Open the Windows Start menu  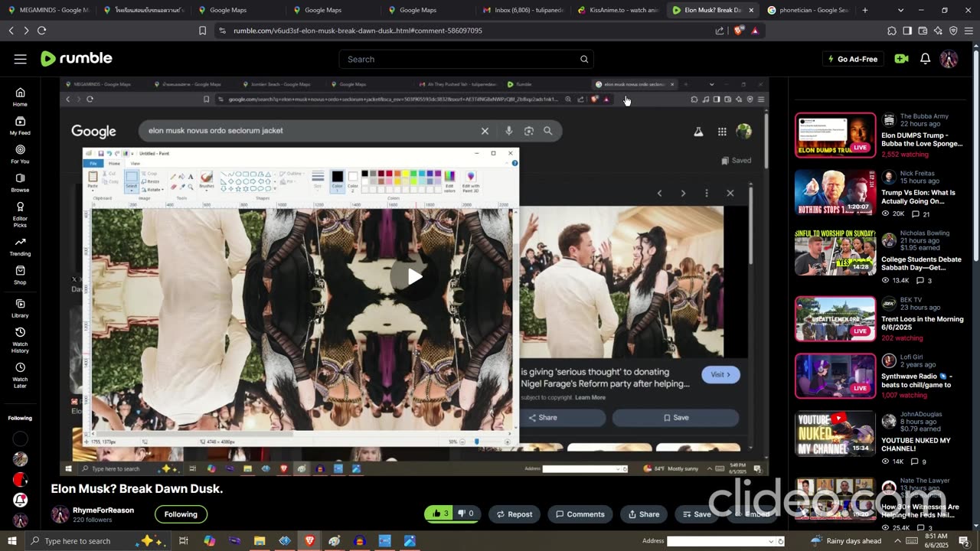(11, 541)
